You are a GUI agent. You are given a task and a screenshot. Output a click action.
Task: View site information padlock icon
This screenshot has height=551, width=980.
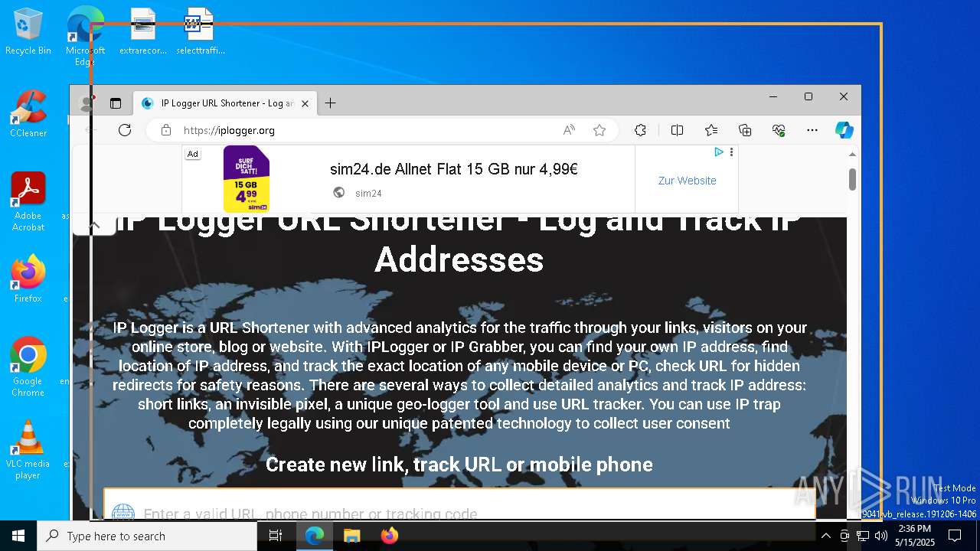coord(166,130)
